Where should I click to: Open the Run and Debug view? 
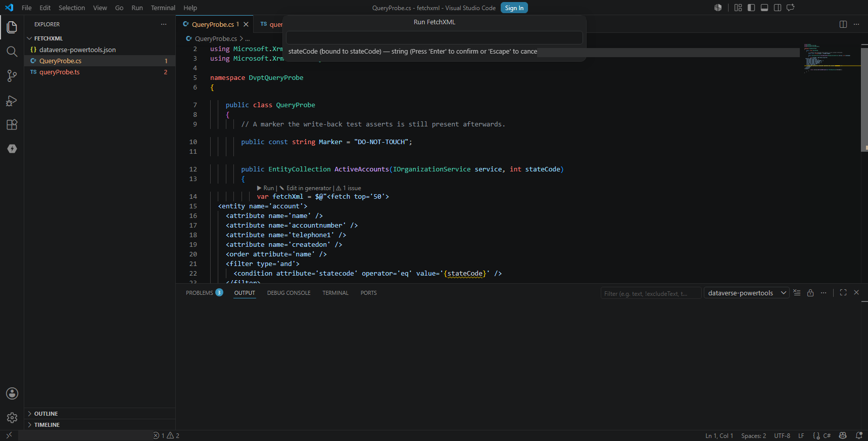tap(12, 101)
